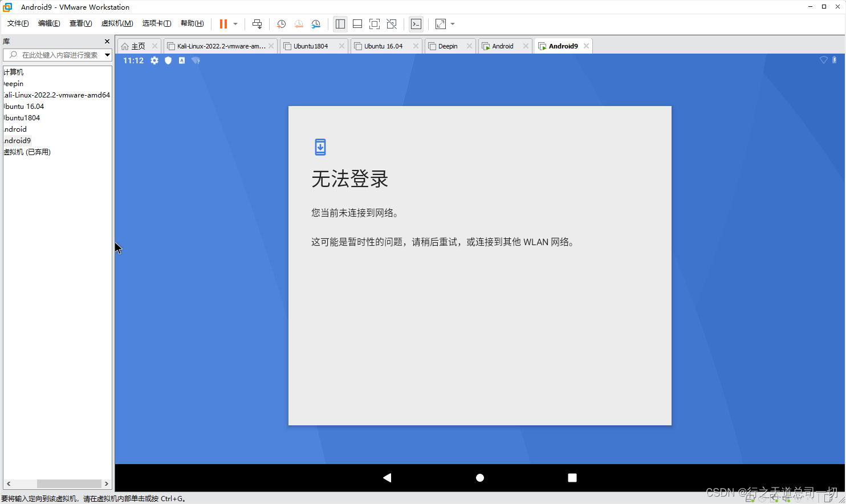Close the Android9 tab
The width and height of the screenshot is (846, 504).
click(586, 46)
